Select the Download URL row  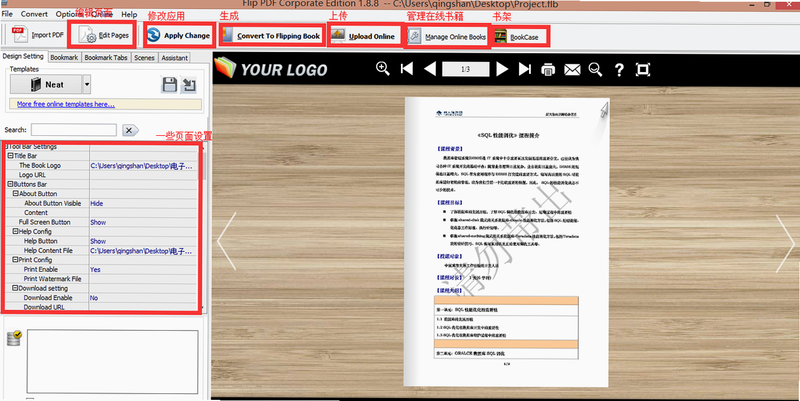coord(101,307)
